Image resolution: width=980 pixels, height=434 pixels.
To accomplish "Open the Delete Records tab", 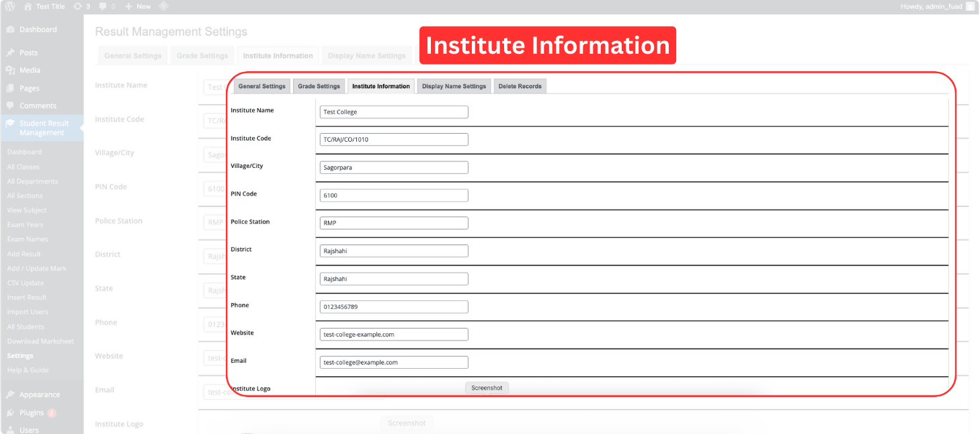I will pos(520,86).
